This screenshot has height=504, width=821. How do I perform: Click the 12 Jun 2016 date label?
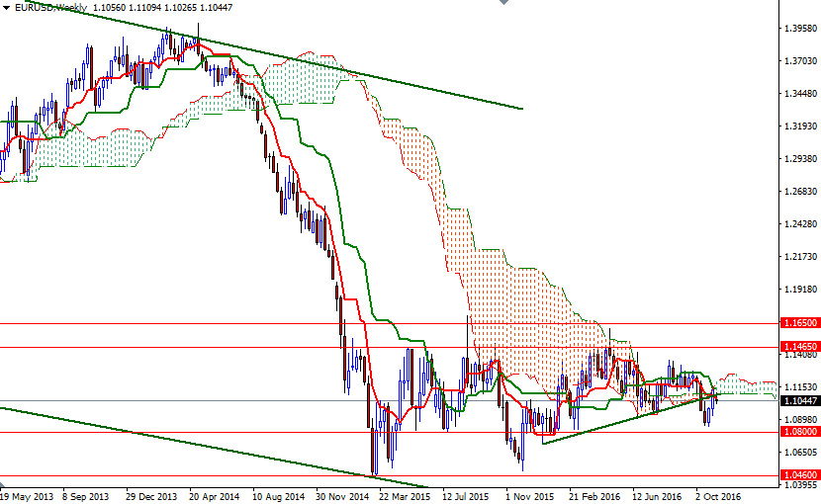pos(657,496)
